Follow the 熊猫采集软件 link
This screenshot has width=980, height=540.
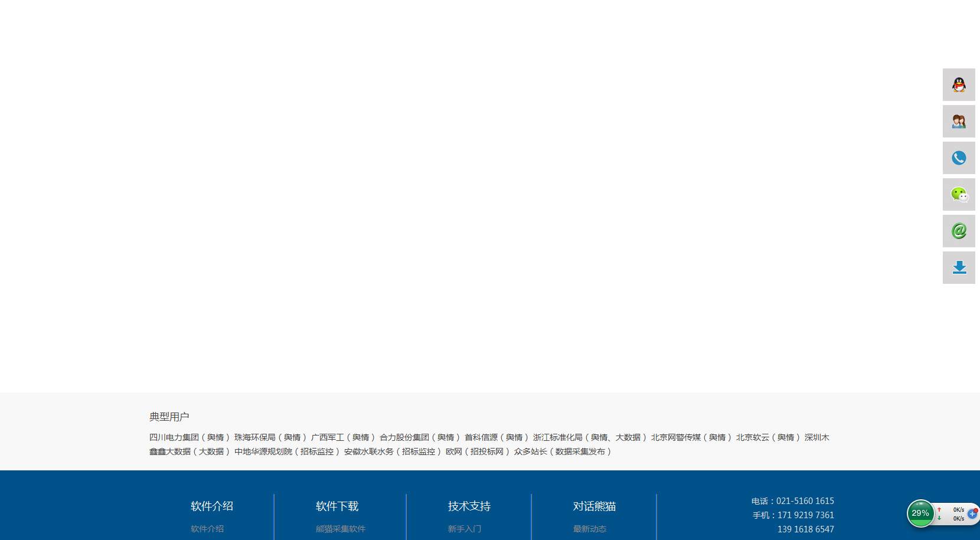341,529
